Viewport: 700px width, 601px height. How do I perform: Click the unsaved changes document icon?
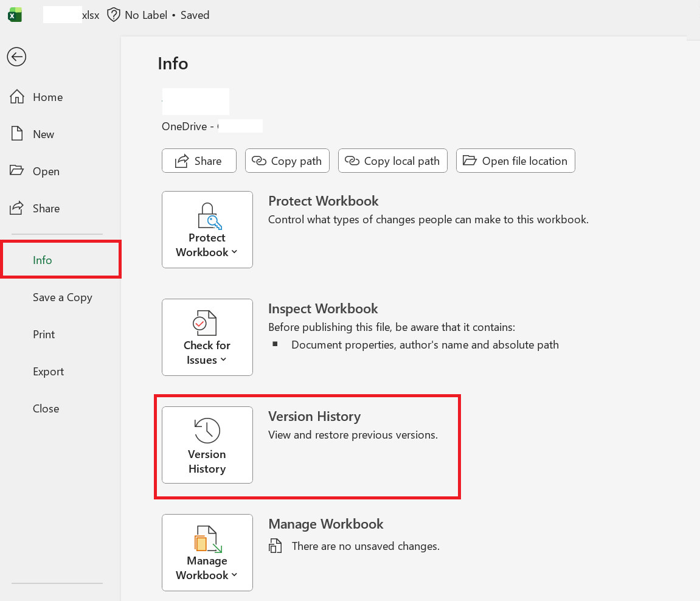pyautogui.click(x=275, y=546)
